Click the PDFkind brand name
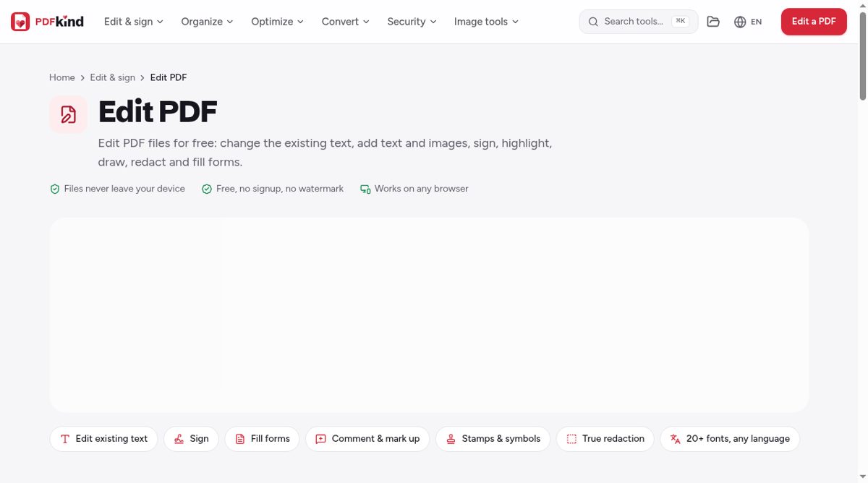 (59, 22)
